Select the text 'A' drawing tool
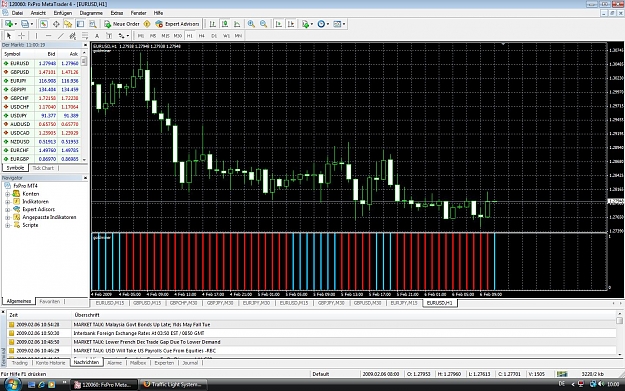This screenshot has width=625, height=391. 97,36
